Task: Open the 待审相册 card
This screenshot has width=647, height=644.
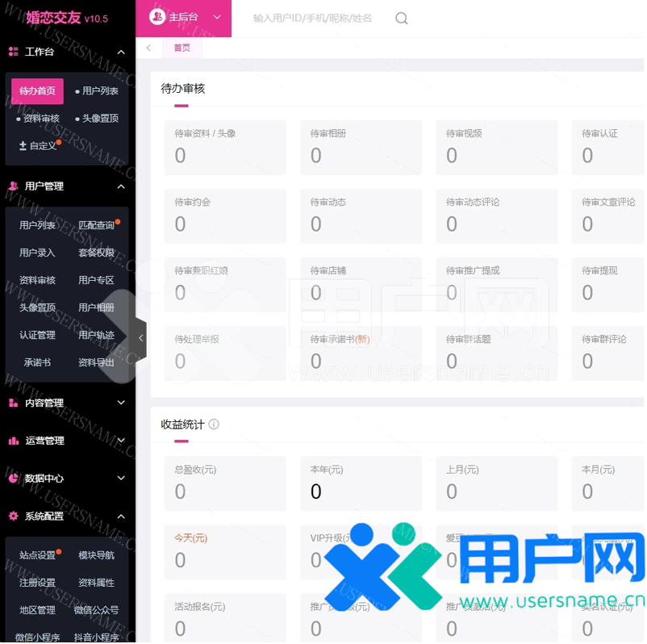Action: point(361,148)
